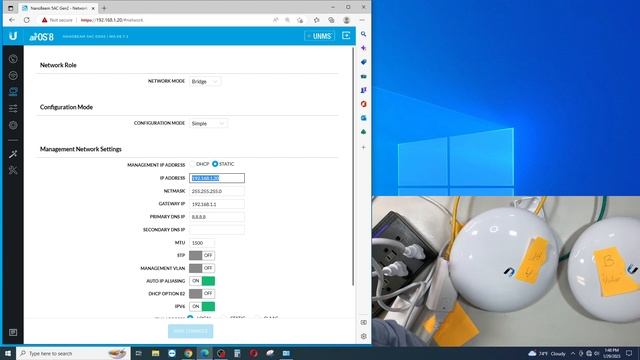Click the UNMS button in header
Viewport: 640px width, 360px height.
coord(319,36)
